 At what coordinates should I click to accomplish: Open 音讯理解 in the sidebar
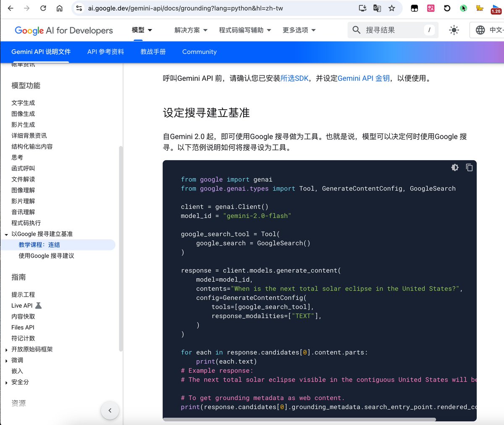(23, 212)
